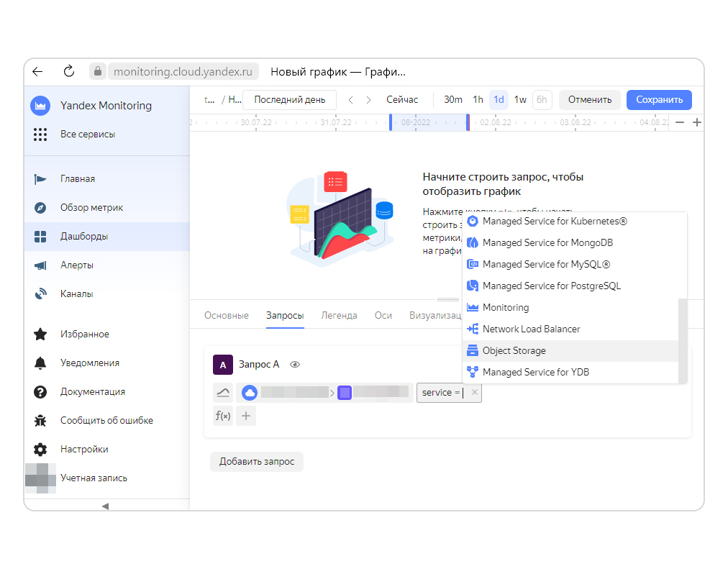This screenshot has height=569, width=728.
Task: Select Managed Service for YDB option
Action: tap(570, 373)
